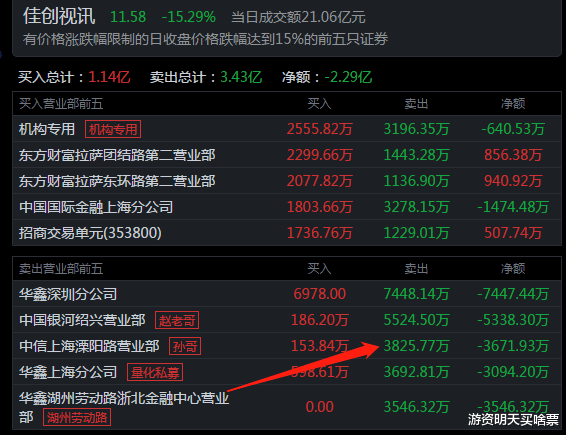566x435 pixels.
Task: Click 买入 column header in buy table
Action: click(x=319, y=104)
